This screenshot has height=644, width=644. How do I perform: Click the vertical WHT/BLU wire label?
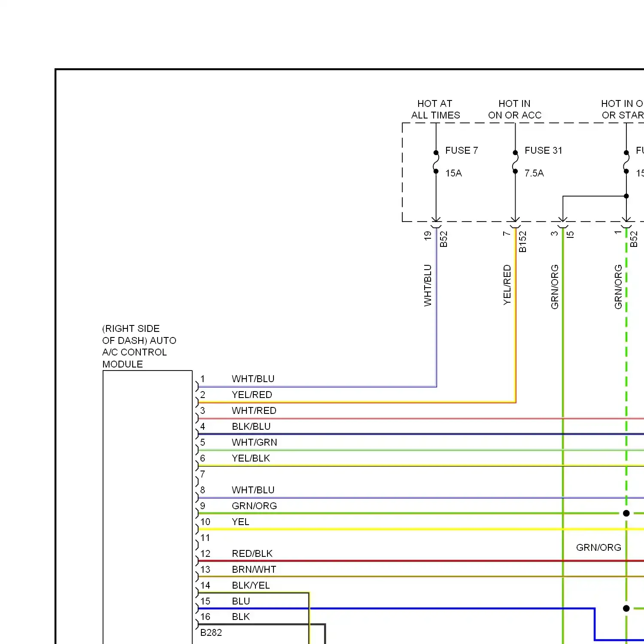coord(428,286)
